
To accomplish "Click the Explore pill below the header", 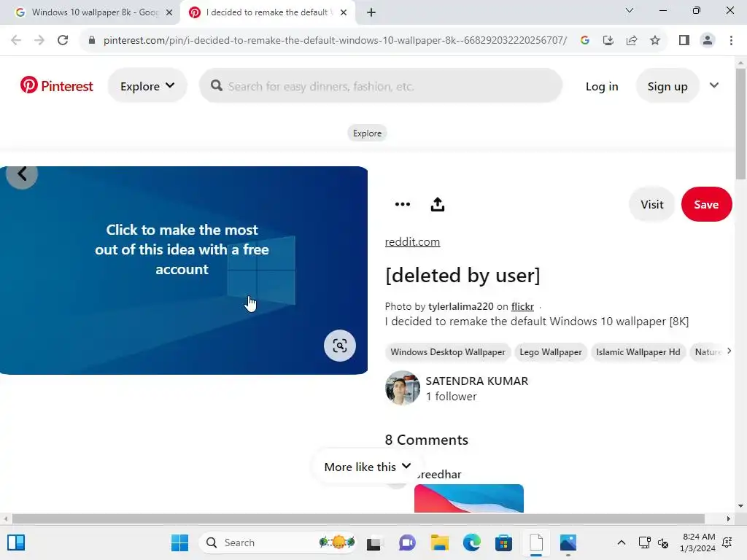I will (367, 133).
